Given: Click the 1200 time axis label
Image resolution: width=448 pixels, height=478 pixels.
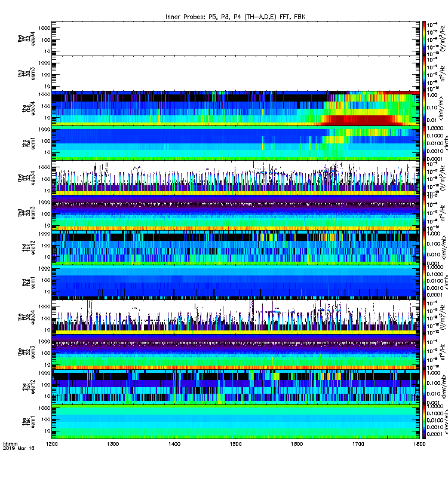Looking at the screenshot, I should 51,444.
